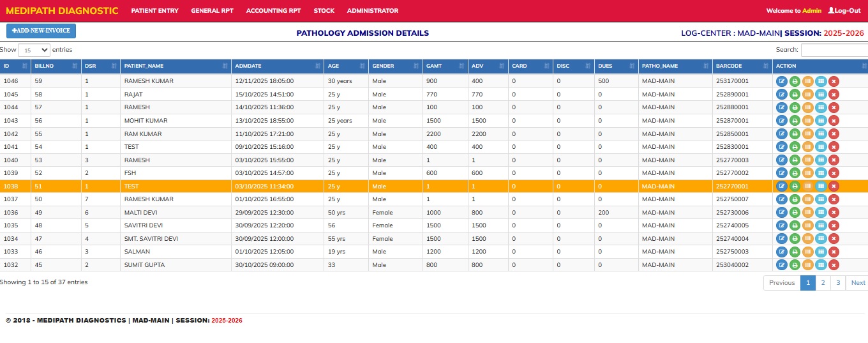
Task: Click the edit icon for Salman's row
Action: [781, 252]
